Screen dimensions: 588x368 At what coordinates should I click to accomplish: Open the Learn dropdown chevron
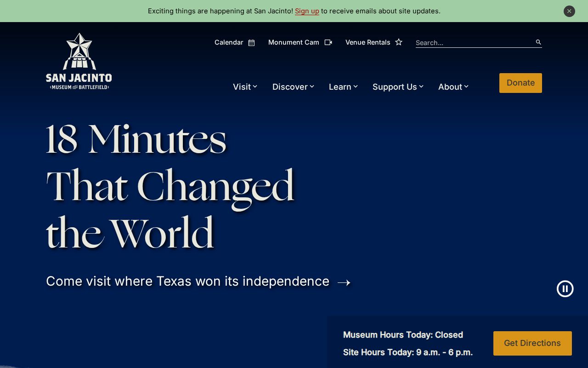pyautogui.click(x=356, y=86)
